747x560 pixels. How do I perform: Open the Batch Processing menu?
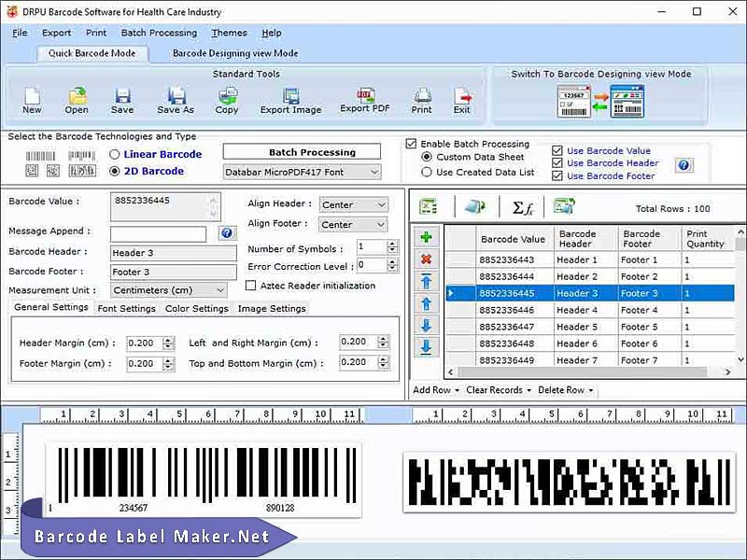point(159,33)
